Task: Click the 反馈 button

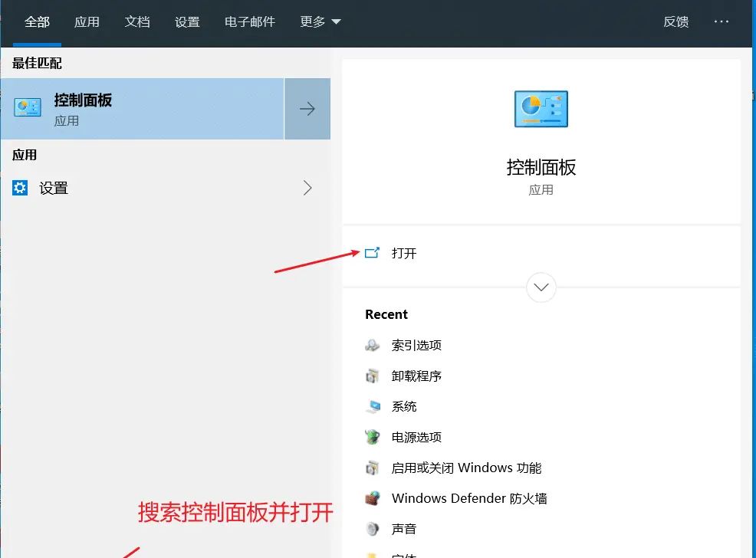Action: coord(675,21)
